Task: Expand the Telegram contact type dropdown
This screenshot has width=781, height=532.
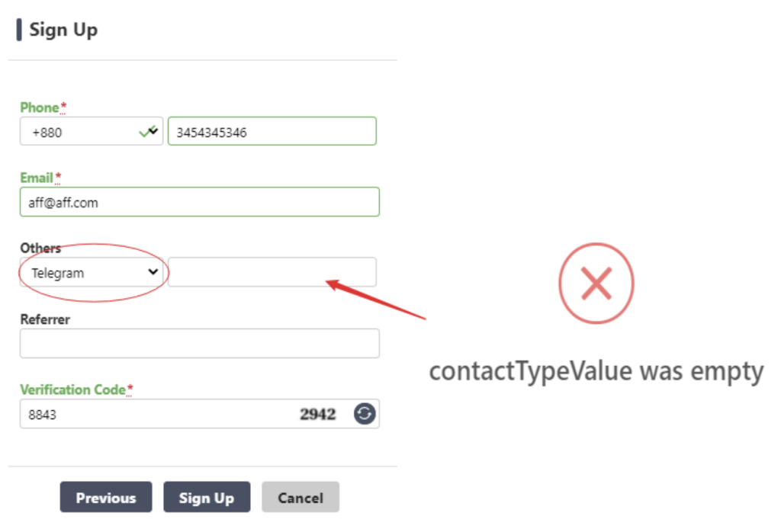Action: (x=92, y=272)
